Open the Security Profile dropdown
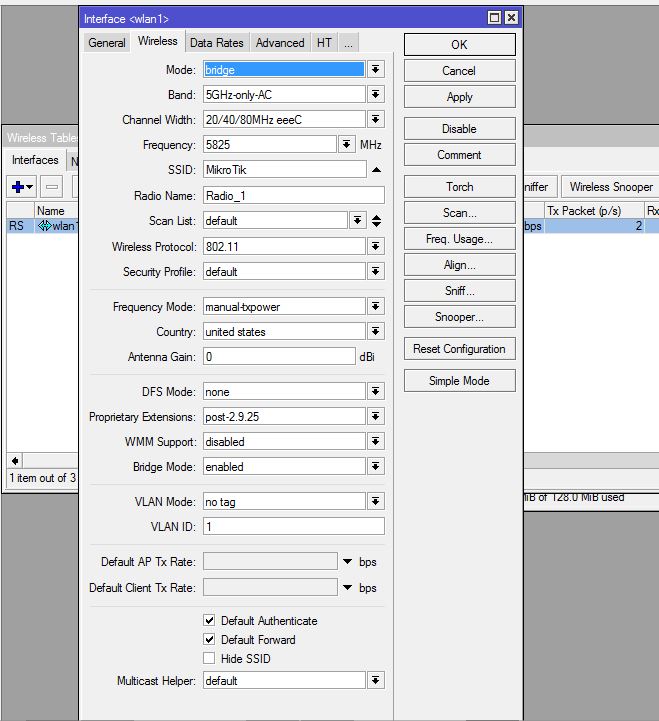The width and height of the screenshot is (659, 721). click(x=376, y=271)
